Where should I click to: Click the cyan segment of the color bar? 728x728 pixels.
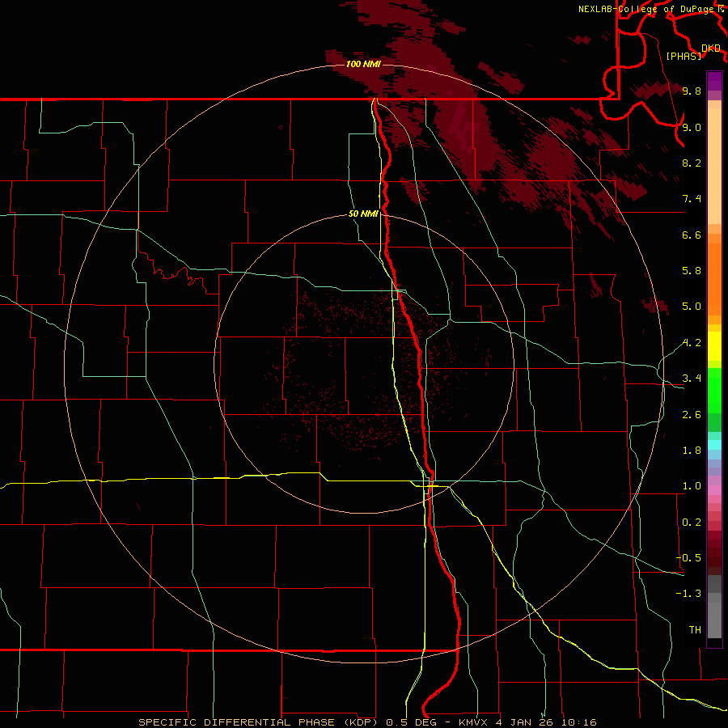click(714, 445)
